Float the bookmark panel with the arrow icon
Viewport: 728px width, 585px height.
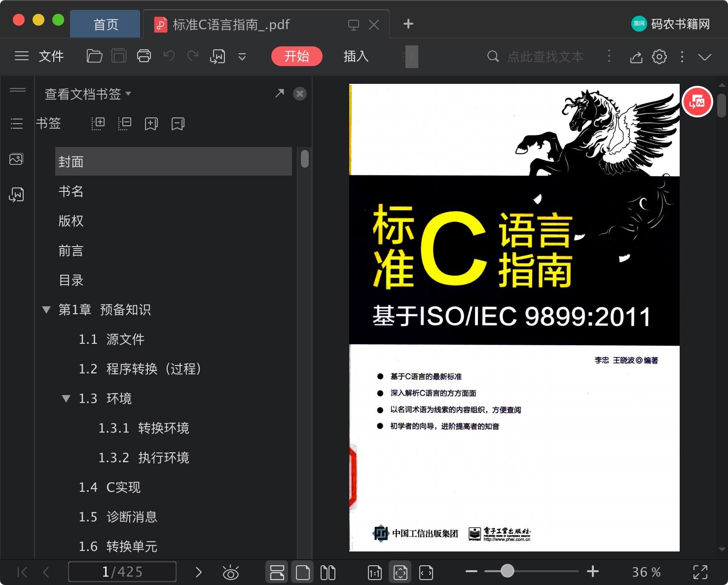click(280, 93)
